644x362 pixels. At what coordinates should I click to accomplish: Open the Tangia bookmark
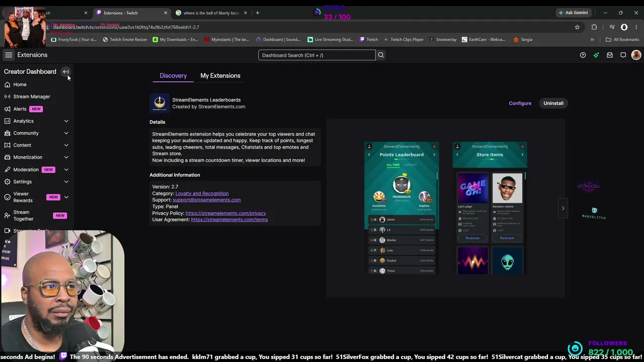(523, 39)
